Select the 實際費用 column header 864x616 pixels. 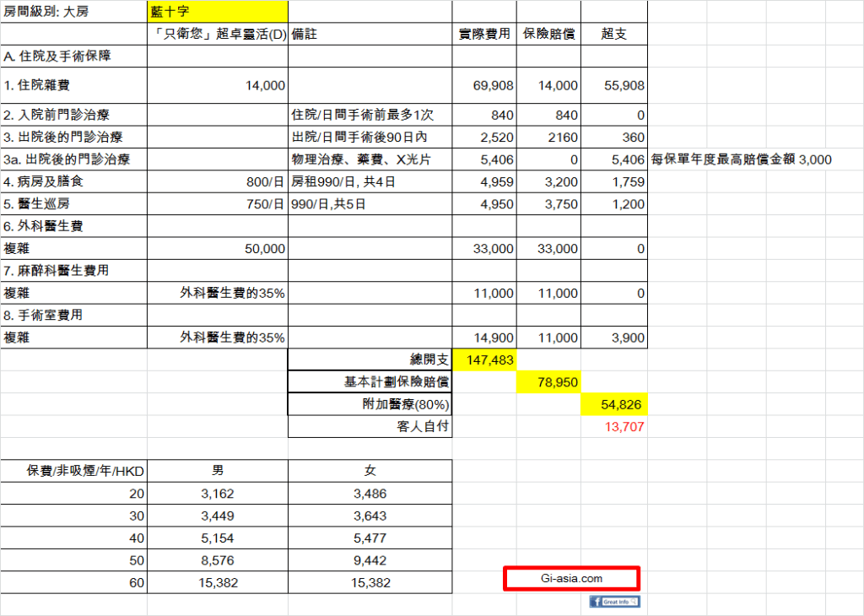click(x=484, y=34)
